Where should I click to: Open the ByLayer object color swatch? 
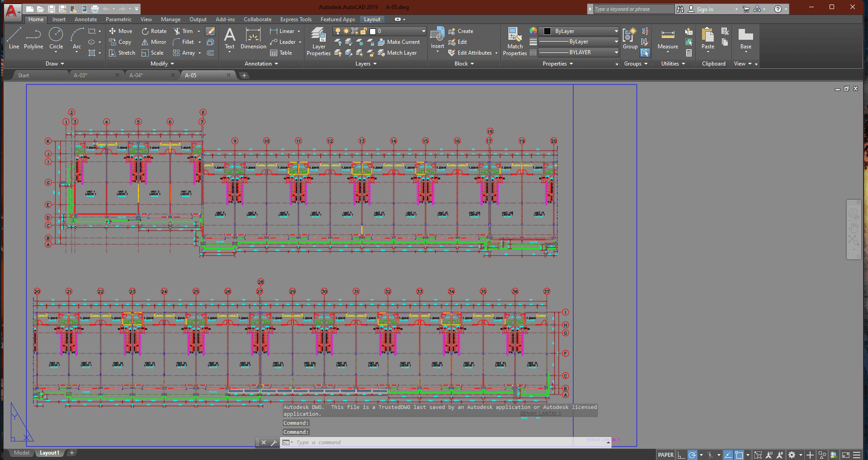coord(547,31)
